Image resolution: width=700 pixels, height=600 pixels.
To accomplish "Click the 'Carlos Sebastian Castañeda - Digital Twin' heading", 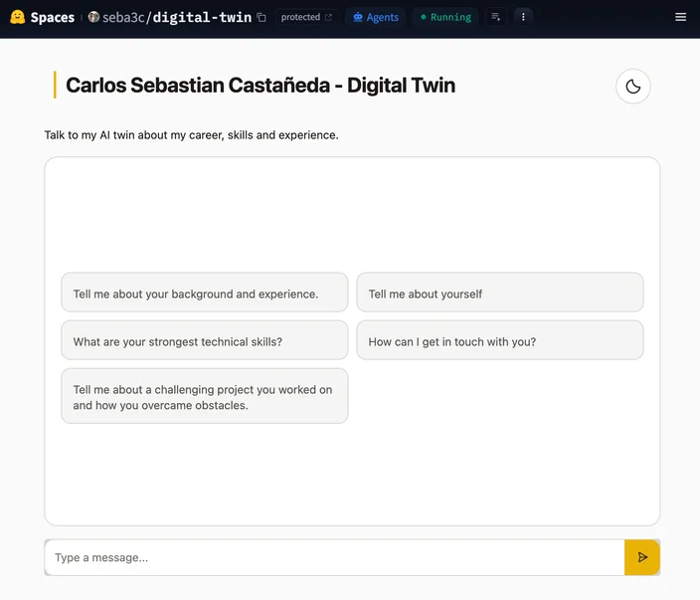I will click(x=261, y=86).
